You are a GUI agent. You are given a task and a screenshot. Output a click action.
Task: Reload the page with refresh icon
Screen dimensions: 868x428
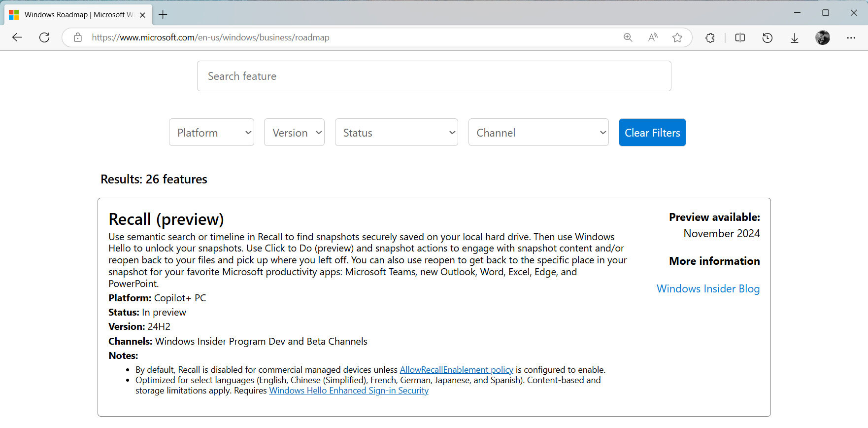[44, 37]
